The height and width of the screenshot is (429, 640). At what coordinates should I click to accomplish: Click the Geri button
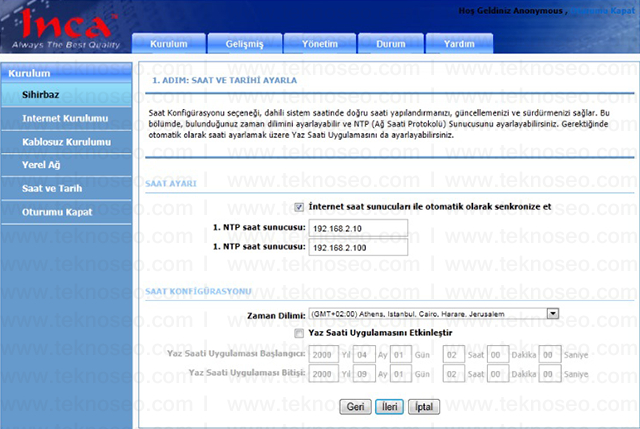click(x=356, y=407)
